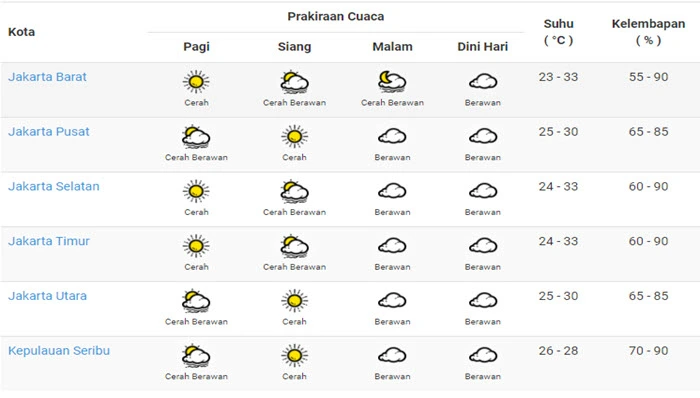Click Jakarta Pusat Siang sunny icon
The image size is (700, 398).
[x=294, y=137]
